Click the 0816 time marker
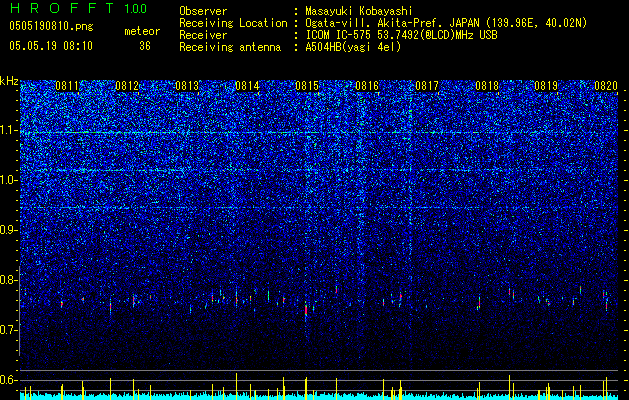Image resolution: width=629 pixels, height=400 pixels. 367,86
